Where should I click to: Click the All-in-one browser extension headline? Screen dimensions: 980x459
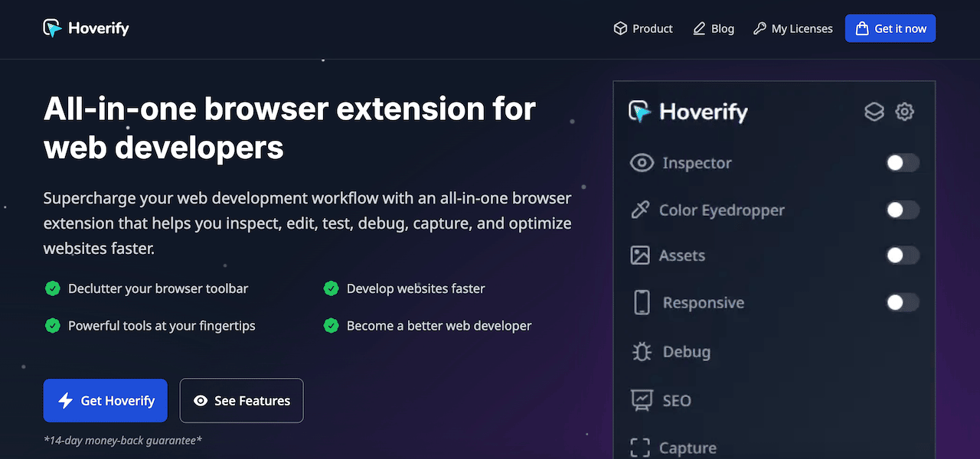pyautogui.click(x=289, y=128)
